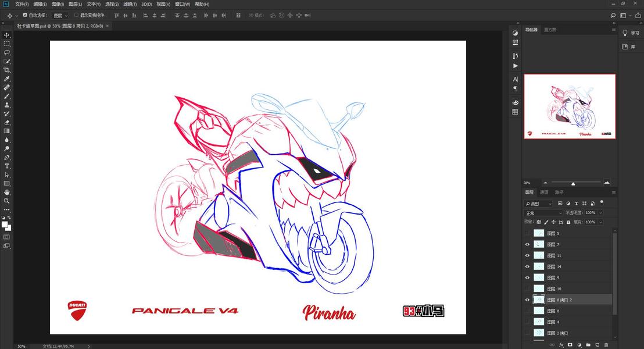Screen dimensions: 644x349
Task: Open the 图像(I) menu
Action: (58, 4)
